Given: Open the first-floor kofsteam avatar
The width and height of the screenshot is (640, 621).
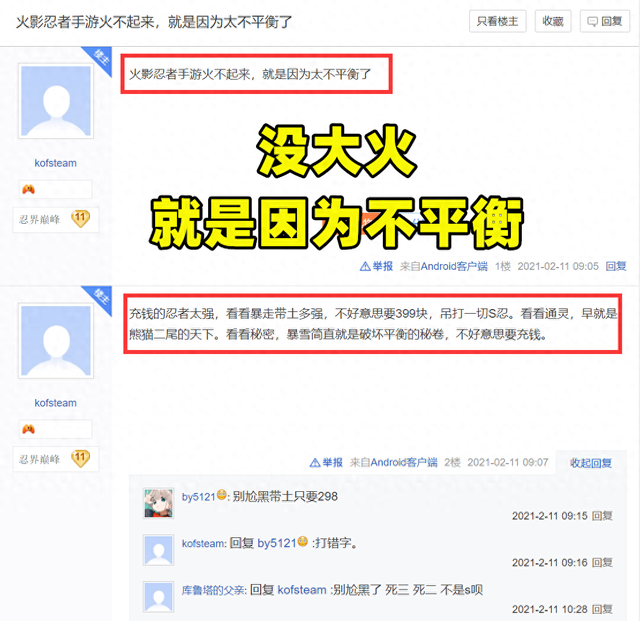Looking at the screenshot, I should (56, 101).
